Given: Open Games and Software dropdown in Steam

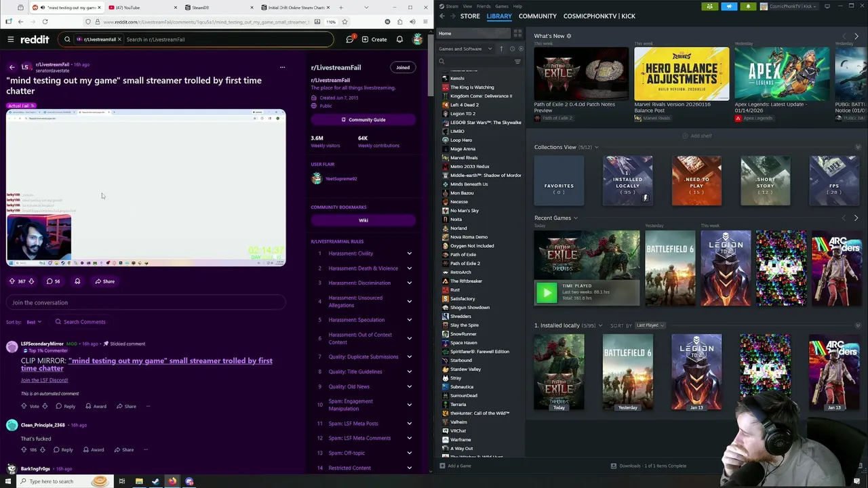Looking at the screenshot, I should point(465,49).
